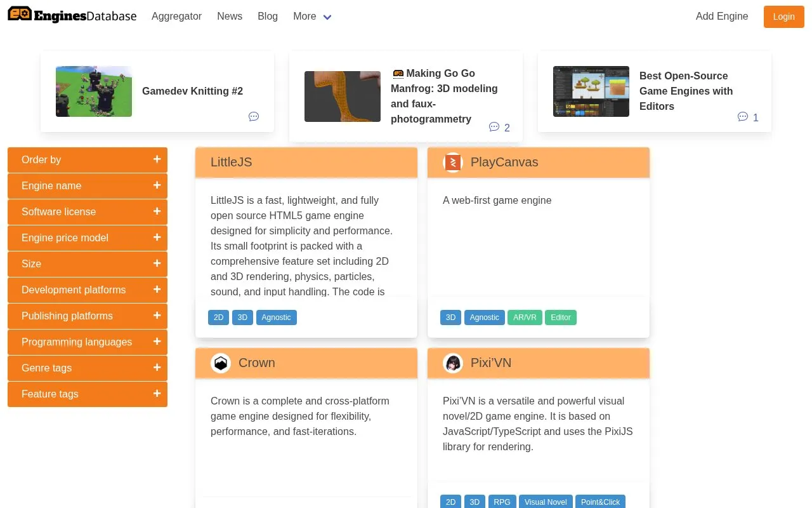The width and height of the screenshot is (812, 508).
Task: Open the EnginesDatabase logo home link
Action: click(72, 16)
